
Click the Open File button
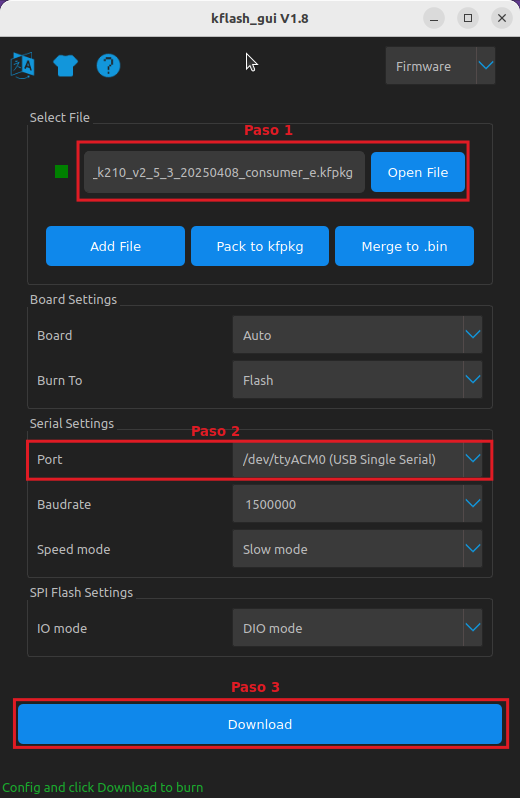(x=418, y=172)
